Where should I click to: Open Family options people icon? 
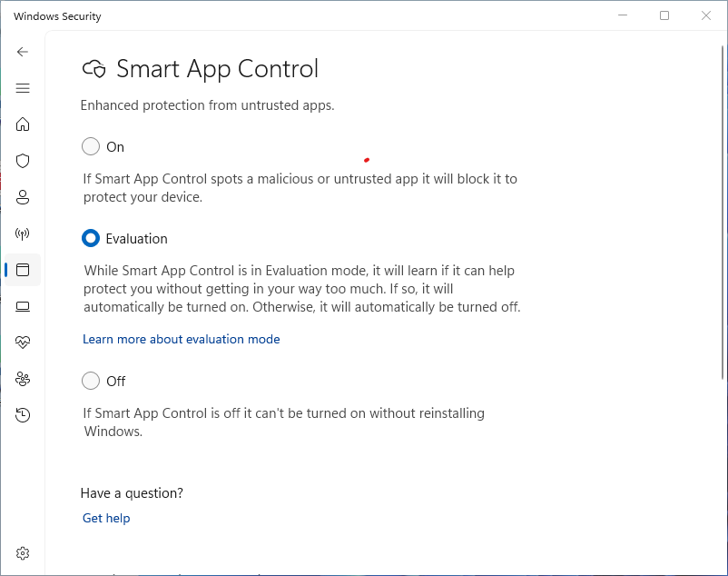point(23,379)
